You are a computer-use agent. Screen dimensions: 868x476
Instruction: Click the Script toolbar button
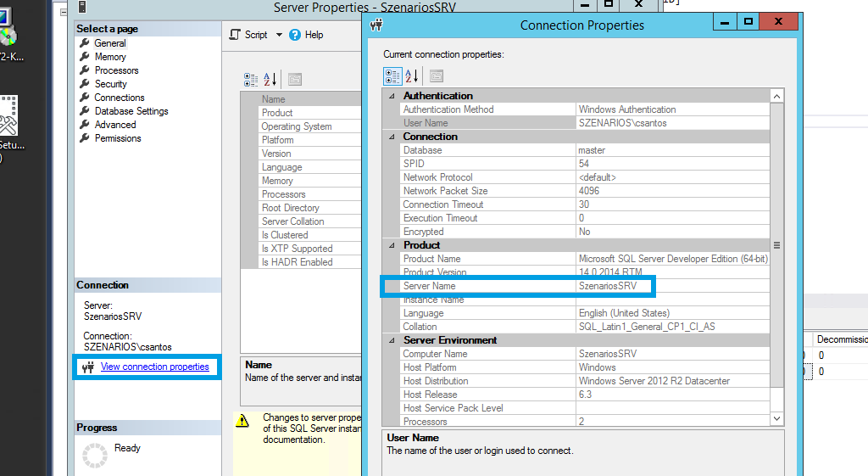point(249,35)
